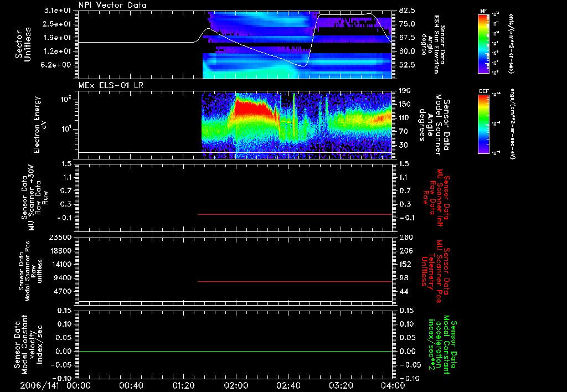Click the 1.2e+01 sector tick value

[58, 51]
